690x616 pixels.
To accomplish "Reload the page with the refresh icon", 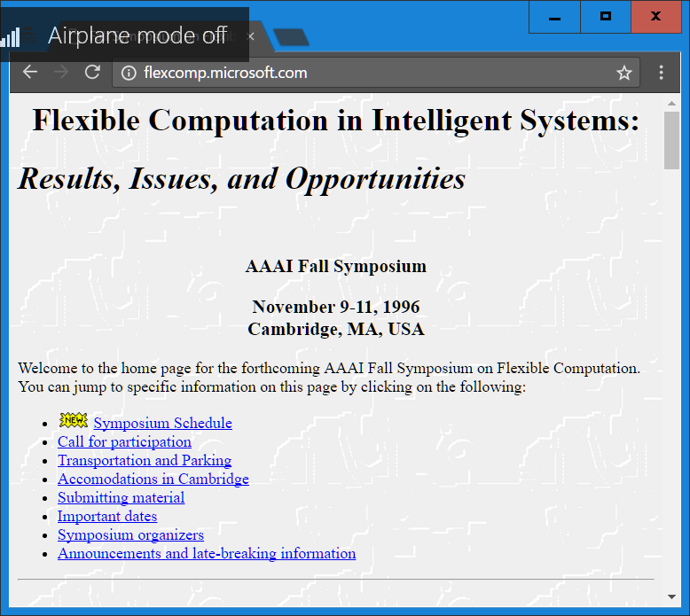I will [x=92, y=72].
